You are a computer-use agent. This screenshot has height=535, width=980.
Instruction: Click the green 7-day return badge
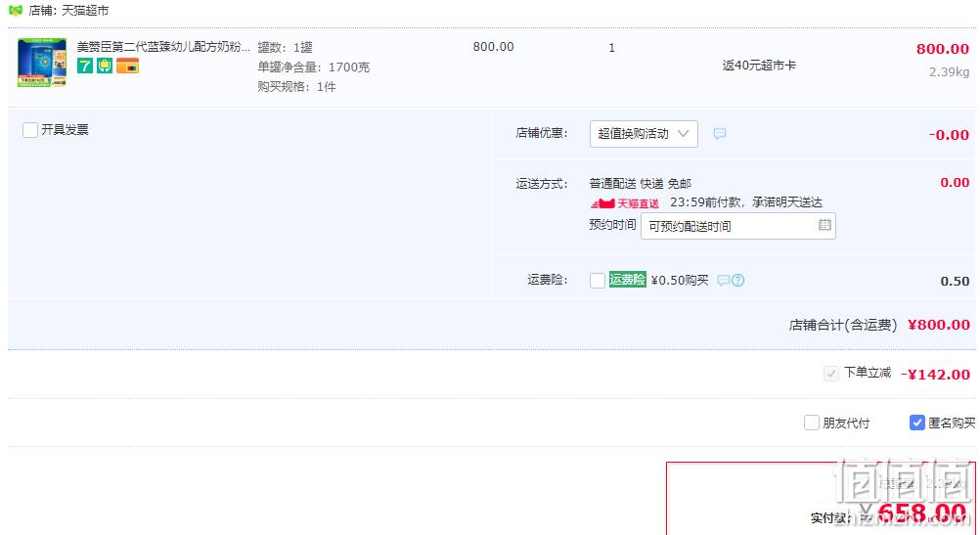click(x=85, y=66)
